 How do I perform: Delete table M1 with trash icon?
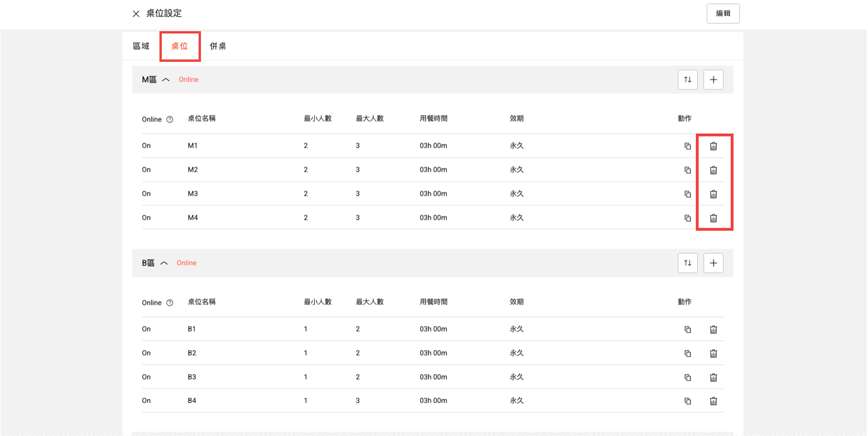pos(713,146)
